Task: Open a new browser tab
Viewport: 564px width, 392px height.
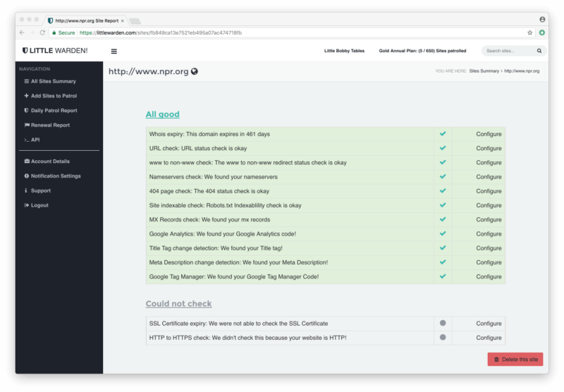Action: tap(135, 21)
